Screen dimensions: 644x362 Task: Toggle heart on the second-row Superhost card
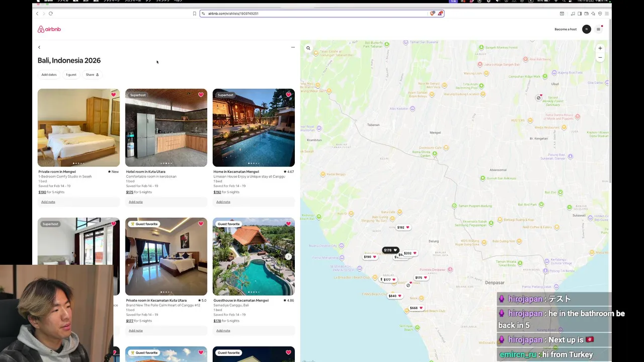[x=113, y=224]
